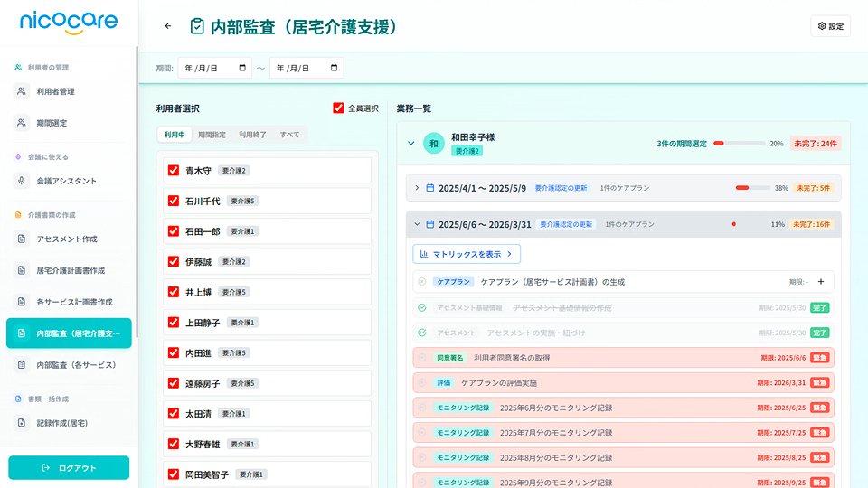The image size is (868, 488).
Task: Click 3件の期間選定 link
Action: click(682, 144)
